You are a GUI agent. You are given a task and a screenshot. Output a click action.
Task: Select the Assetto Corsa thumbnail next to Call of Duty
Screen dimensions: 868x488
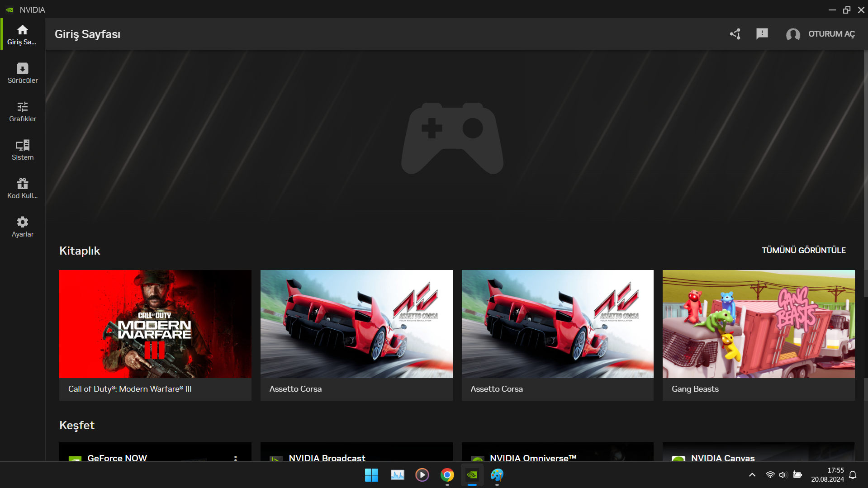[x=356, y=324]
